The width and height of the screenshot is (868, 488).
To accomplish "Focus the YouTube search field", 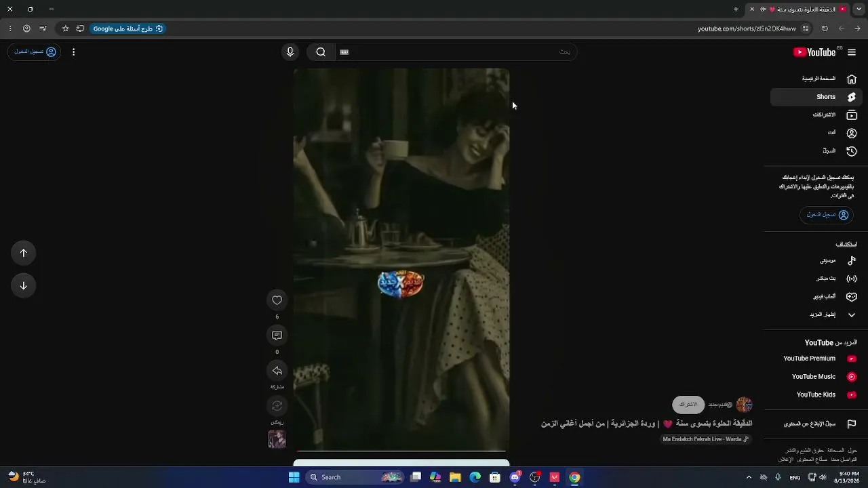I will tap(456, 52).
